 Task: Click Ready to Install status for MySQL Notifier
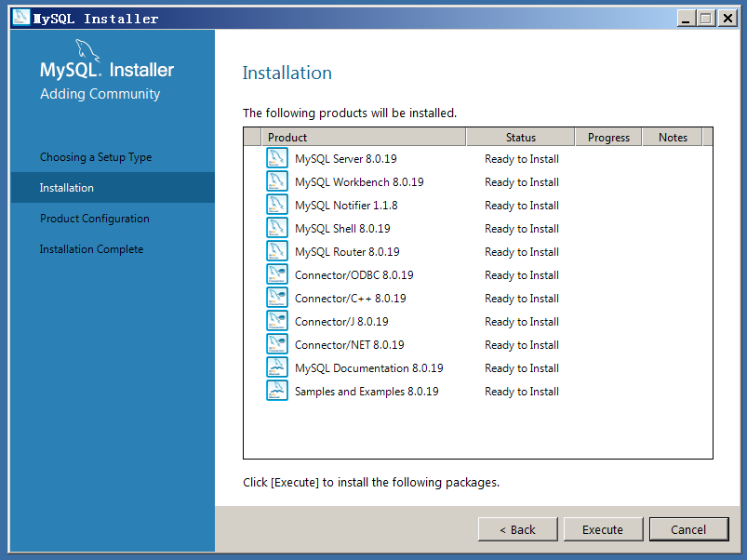pos(522,206)
